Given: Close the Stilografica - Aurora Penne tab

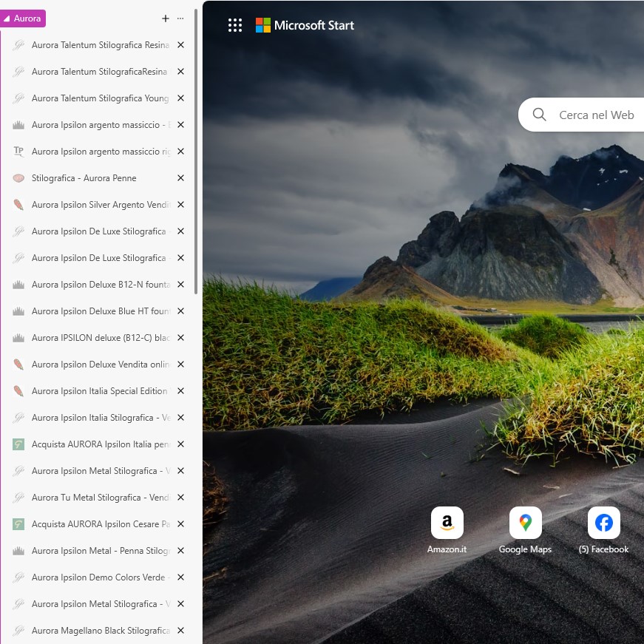Looking at the screenshot, I should pos(180,178).
